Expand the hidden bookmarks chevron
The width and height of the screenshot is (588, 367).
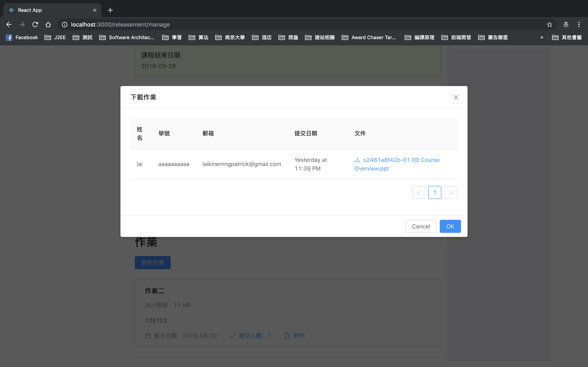coord(542,37)
